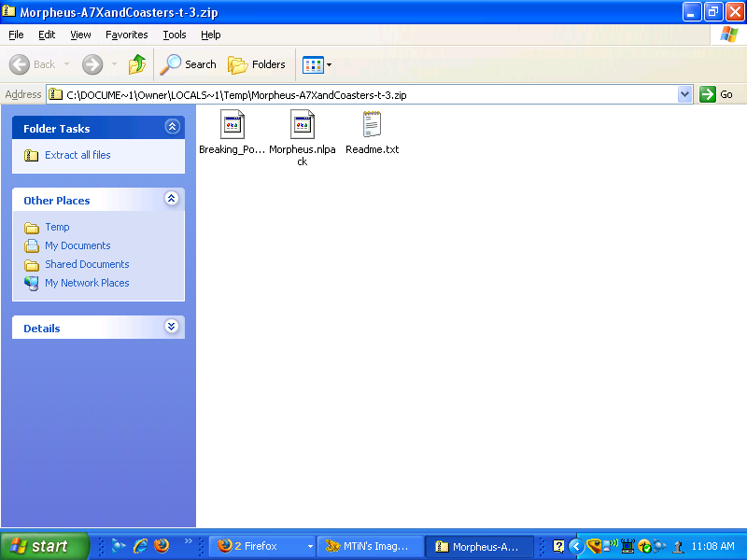This screenshot has width=747, height=560.
Task: Select the Breaking_Po... file icon
Action: (x=233, y=124)
